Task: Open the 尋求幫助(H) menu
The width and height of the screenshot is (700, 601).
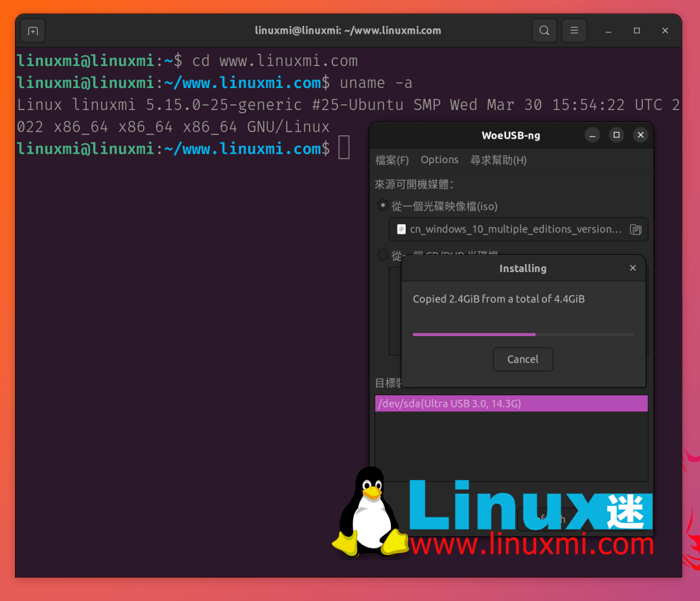Action: pos(498,160)
